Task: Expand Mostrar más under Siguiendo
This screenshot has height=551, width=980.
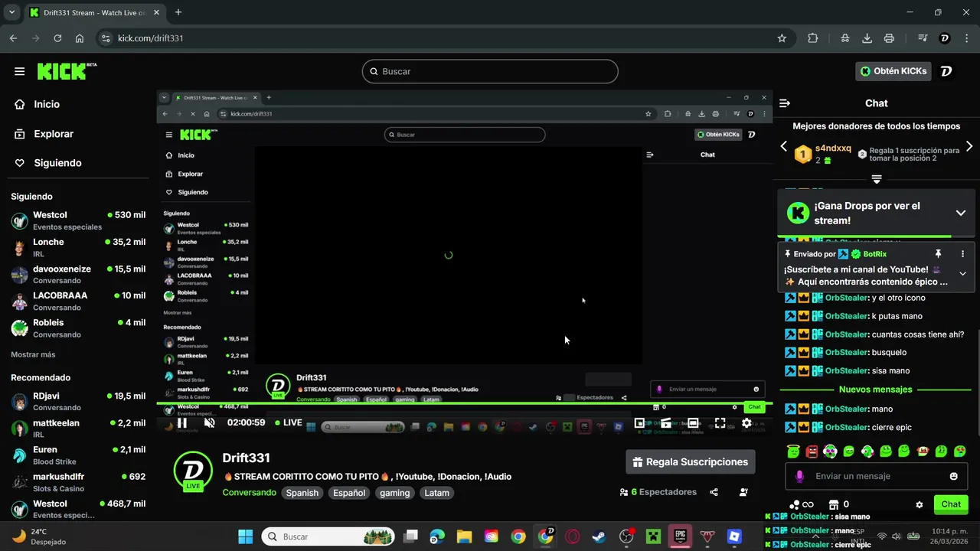Action: [x=33, y=355]
